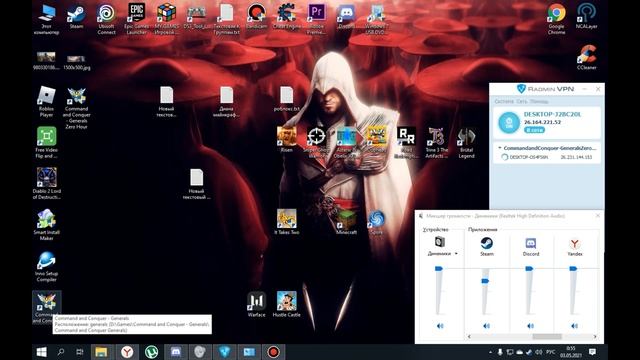Adjust the Yandex volume slider

(573, 269)
